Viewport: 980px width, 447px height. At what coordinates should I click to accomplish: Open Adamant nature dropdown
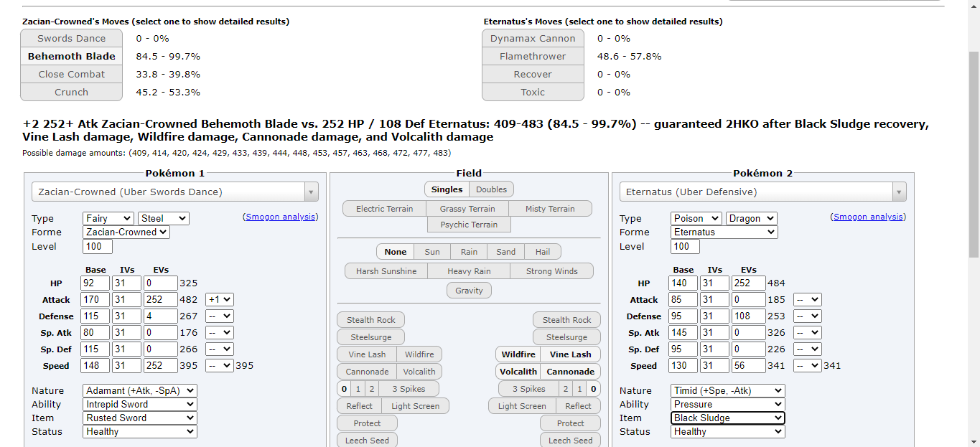[140, 390]
